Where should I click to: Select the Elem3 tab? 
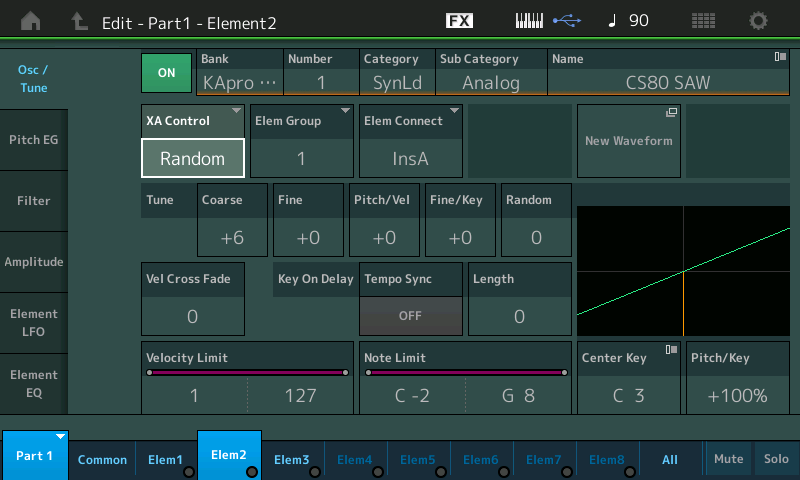292,459
